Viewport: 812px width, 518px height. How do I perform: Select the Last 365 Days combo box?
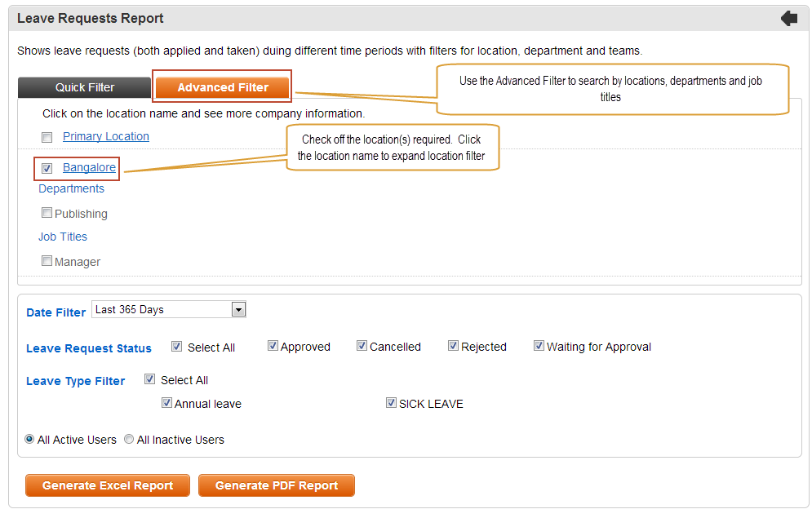coord(169,309)
